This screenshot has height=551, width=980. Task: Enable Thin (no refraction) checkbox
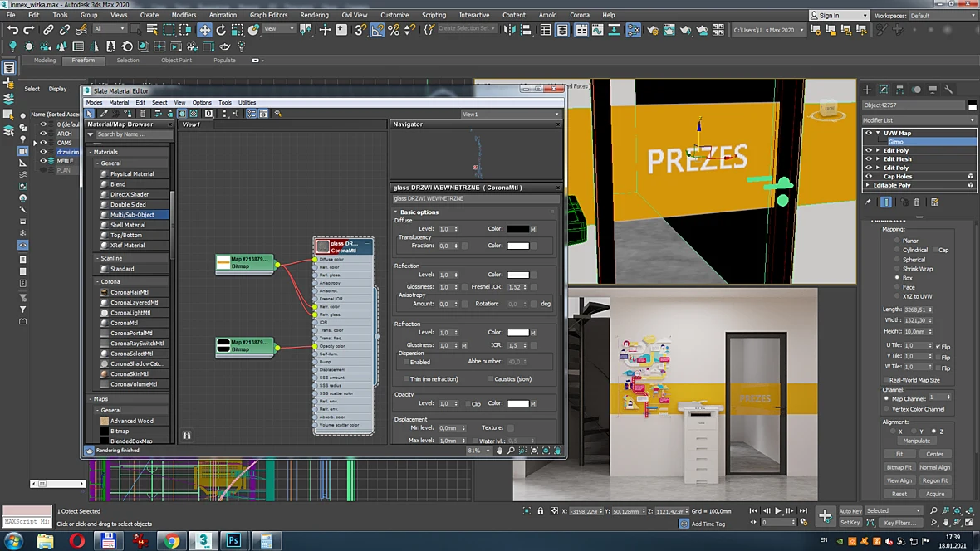(407, 379)
